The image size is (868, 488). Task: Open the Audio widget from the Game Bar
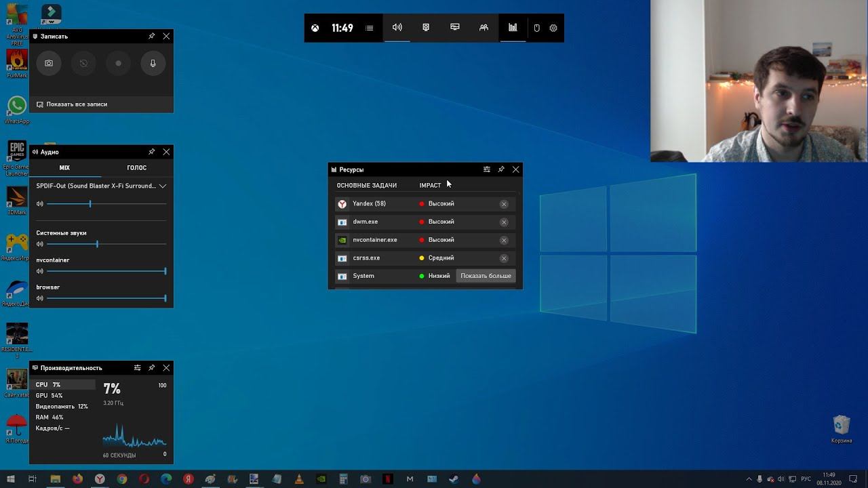(x=397, y=28)
